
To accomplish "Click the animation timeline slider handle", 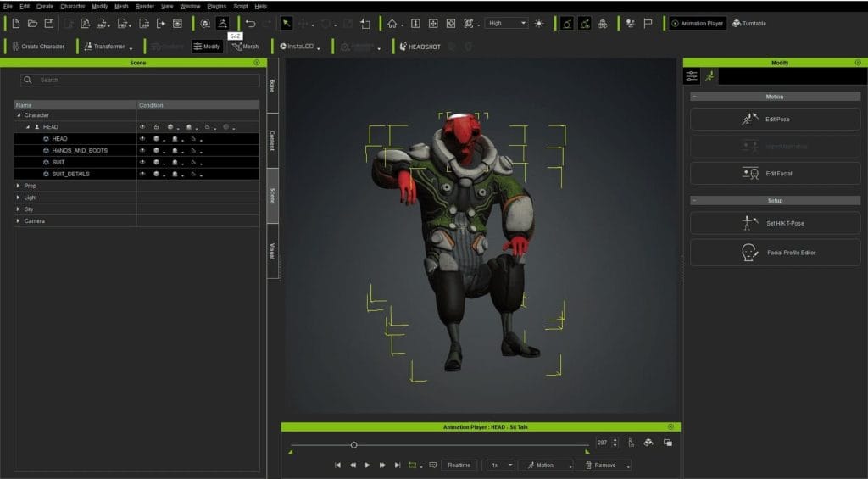I will [353, 444].
